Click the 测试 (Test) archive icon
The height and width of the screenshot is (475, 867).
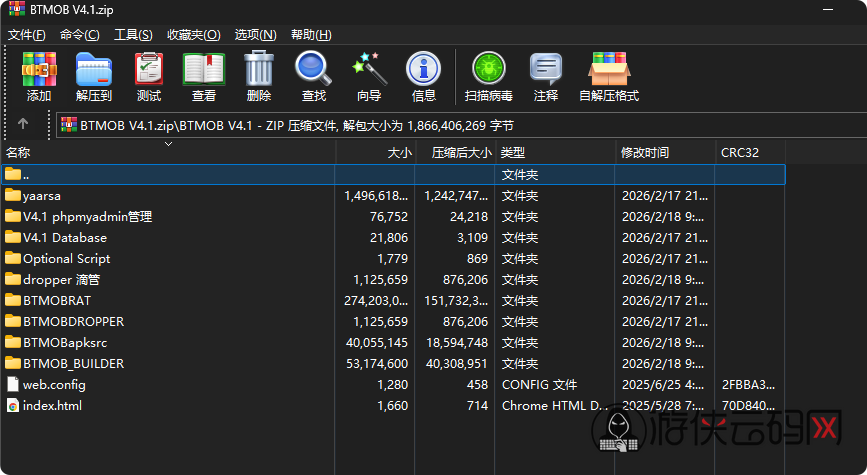(149, 76)
